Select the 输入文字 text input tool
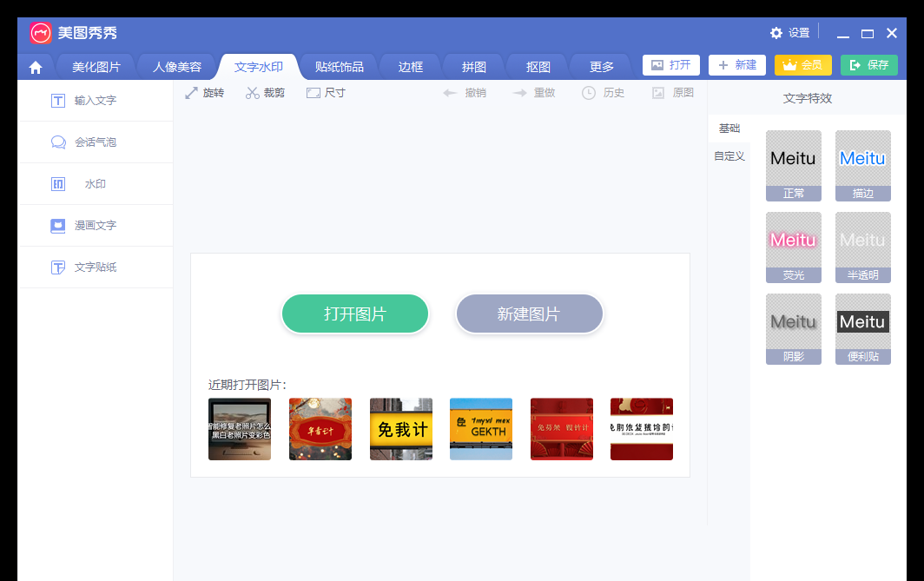Viewport: 924px width, 581px height. [96, 101]
